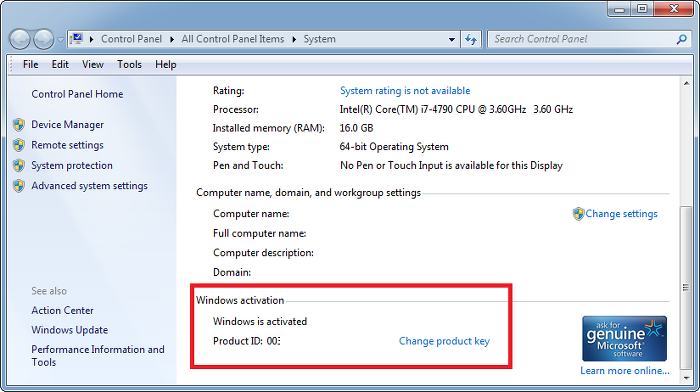The height and width of the screenshot is (392, 700).
Task: Click shield icon beside Advanced system settings
Action: [x=19, y=186]
